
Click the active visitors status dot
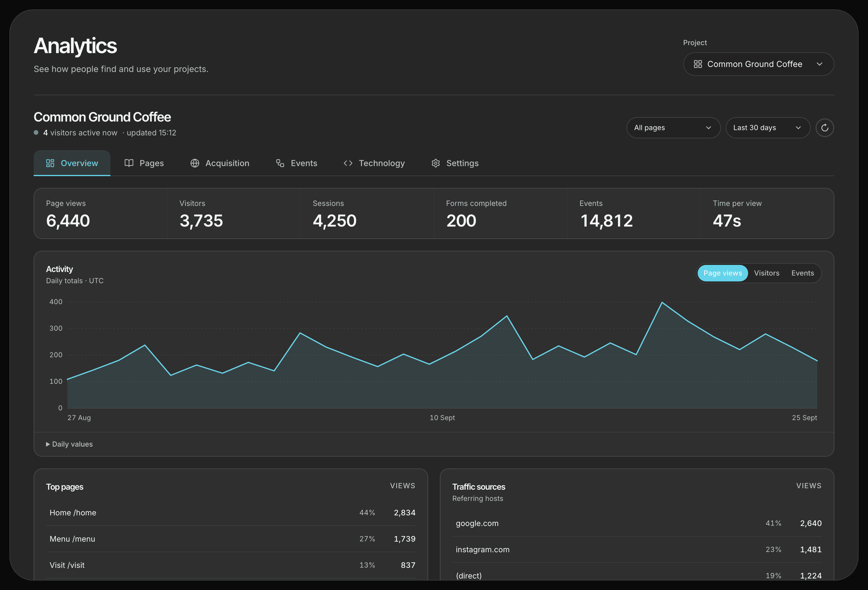point(36,132)
